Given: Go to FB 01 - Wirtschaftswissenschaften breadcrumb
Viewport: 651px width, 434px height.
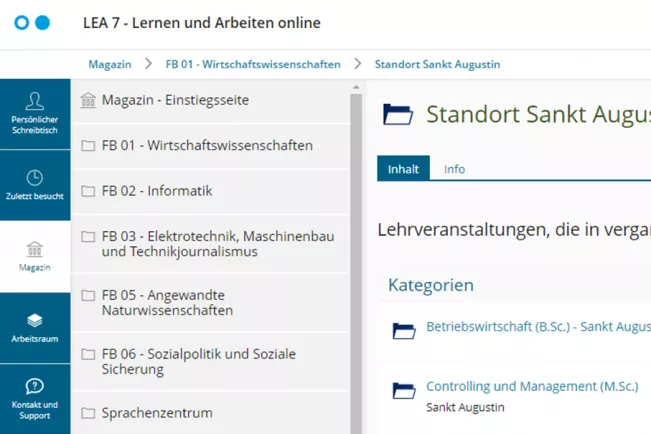Looking at the screenshot, I should pos(253,64).
